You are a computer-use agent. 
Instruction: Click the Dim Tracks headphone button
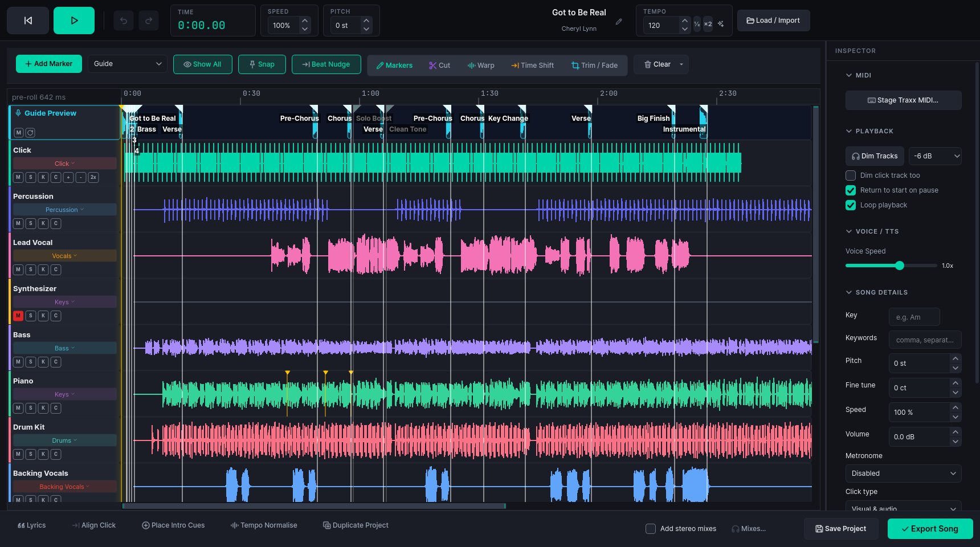(875, 156)
